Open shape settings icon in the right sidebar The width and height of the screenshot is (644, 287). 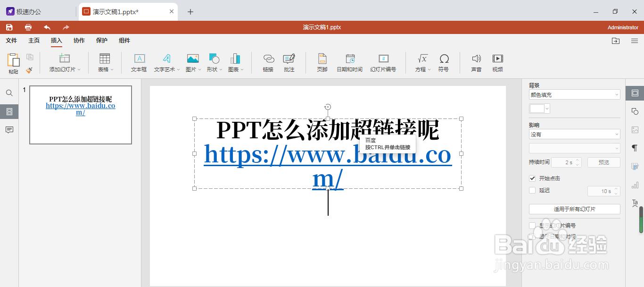(635, 111)
